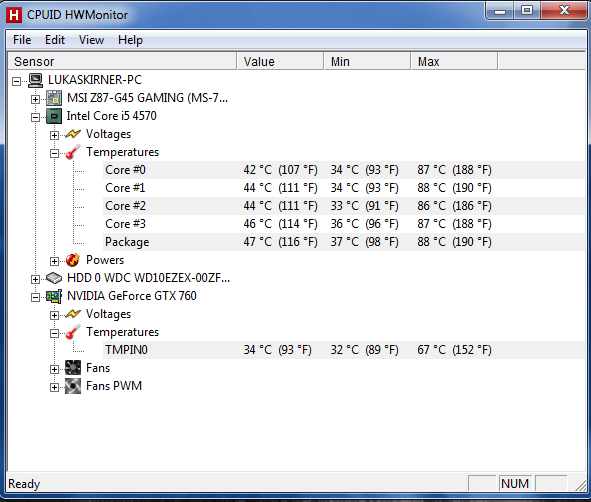Select the MSI Z87-G45 GAMING label
Viewport: 591px width, 502px height.
[147, 98]
